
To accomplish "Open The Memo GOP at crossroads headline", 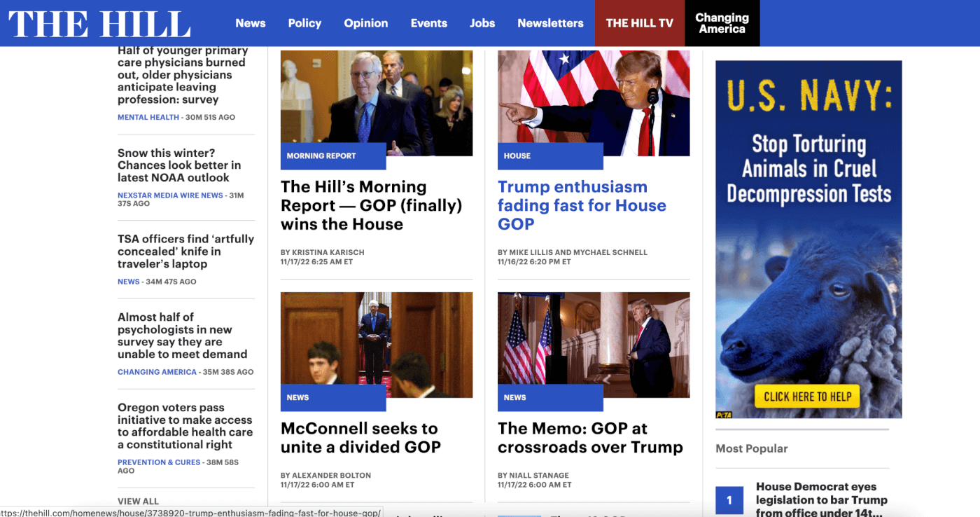I will pyautogui.click(x=590, y=438).
